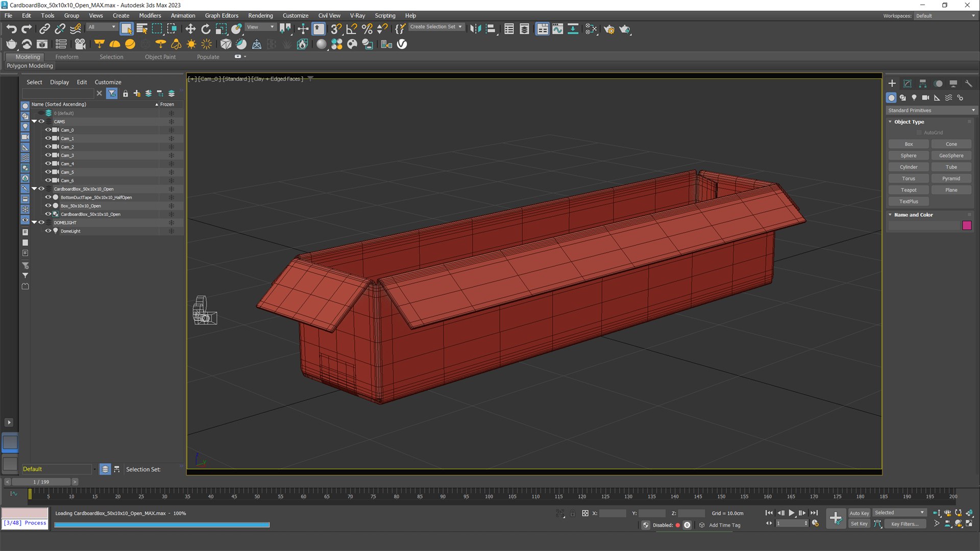Toggle visibility of Box_50x10x10_Open

[x=48, y=206]
